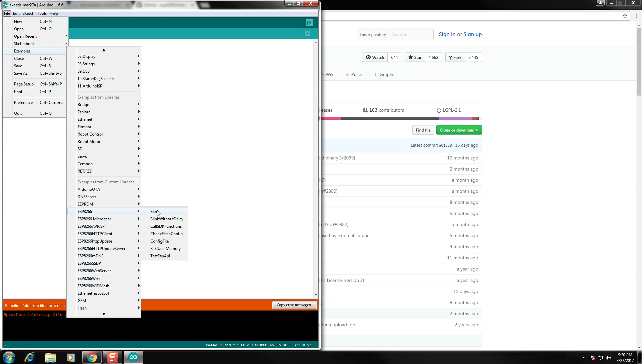
Task: Bookmark the page using the address bar star
Action: (625, 16)
